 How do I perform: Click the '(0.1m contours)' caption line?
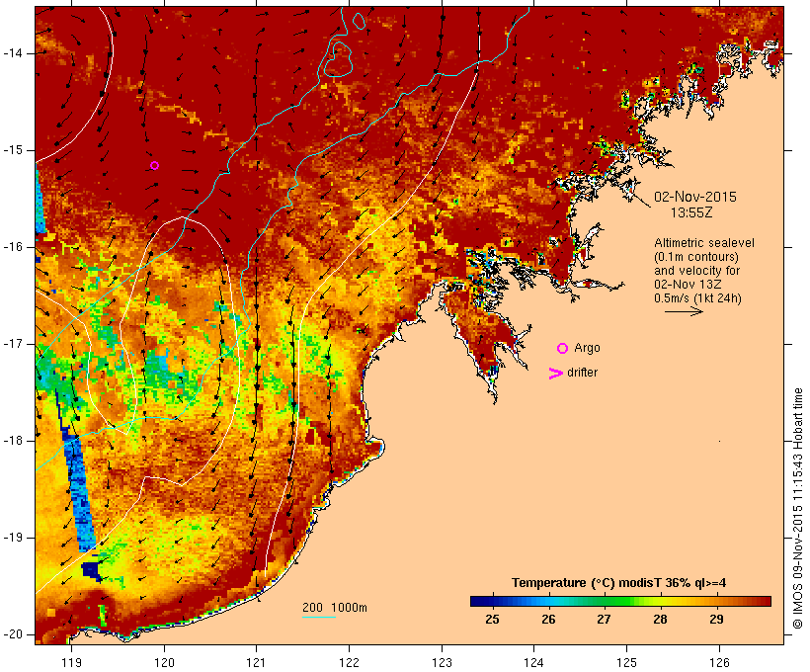(x=696, y=257)
